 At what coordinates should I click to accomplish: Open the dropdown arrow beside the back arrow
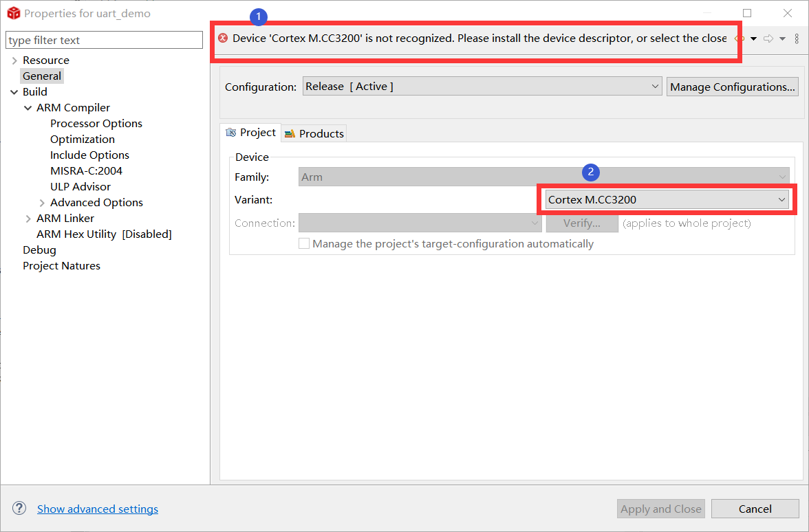click(753, 38)
